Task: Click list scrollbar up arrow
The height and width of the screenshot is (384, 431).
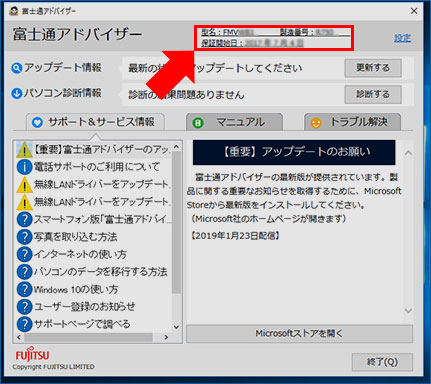Action: [x=176, y=147]
